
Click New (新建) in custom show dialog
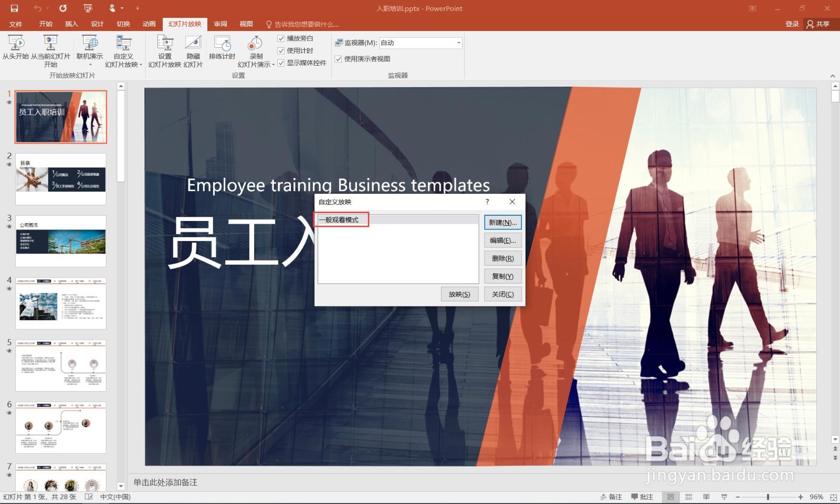[x=502, y=223]
